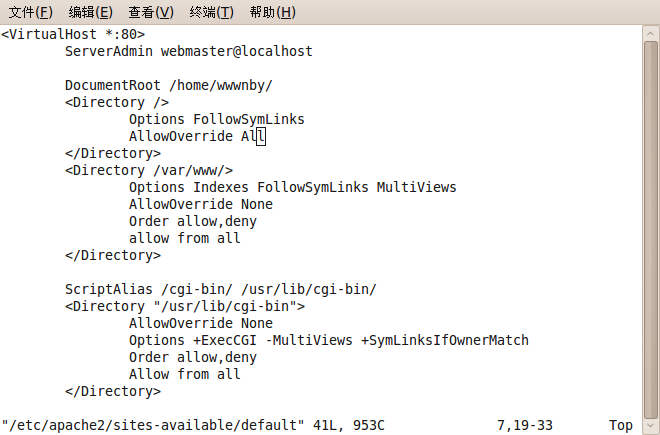Click the Options Indexes FollowSymLinks MultiViews line

pos(293,187)
